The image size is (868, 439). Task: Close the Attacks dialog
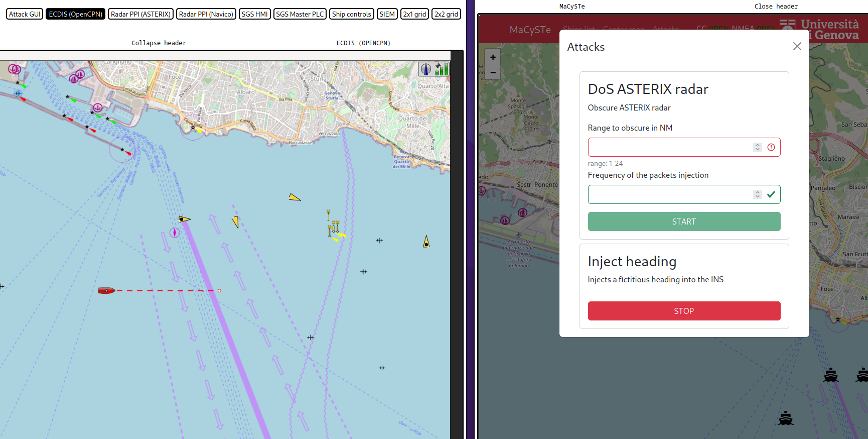coord(797,46)
